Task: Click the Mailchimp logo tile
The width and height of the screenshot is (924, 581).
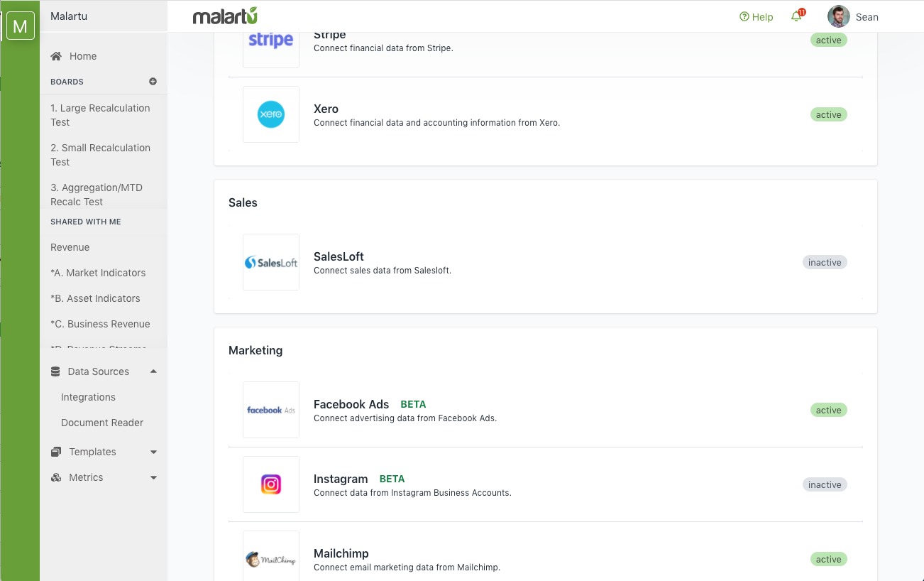Action: point(270,559)
